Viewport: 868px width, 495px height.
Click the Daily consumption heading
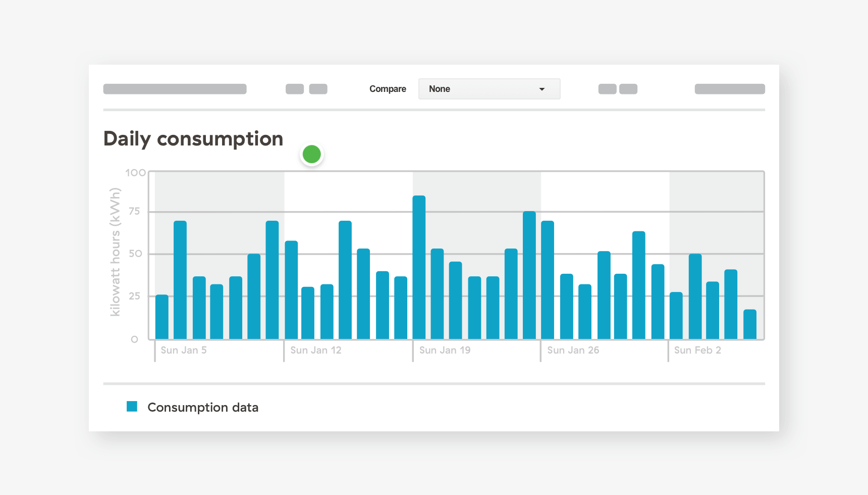click(193, 139)
